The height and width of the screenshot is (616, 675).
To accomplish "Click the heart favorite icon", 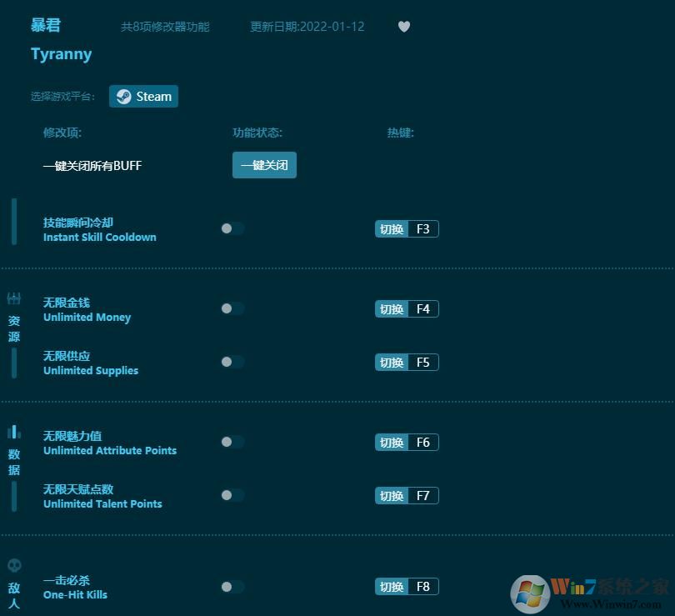I will point(404,27).
